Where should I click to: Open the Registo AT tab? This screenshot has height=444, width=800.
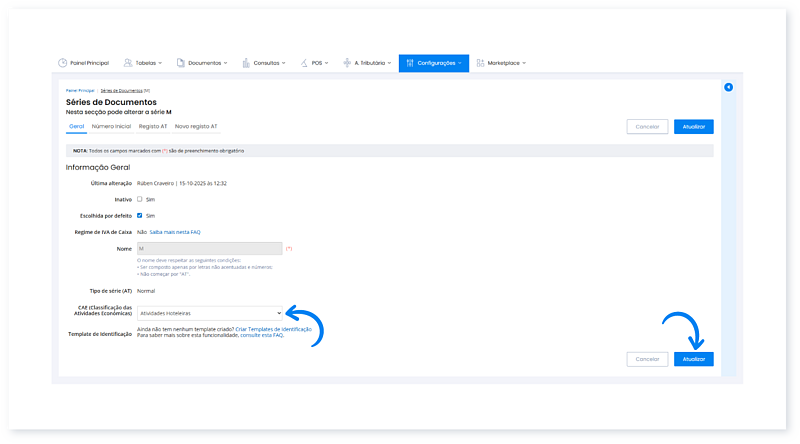(153, 127)
